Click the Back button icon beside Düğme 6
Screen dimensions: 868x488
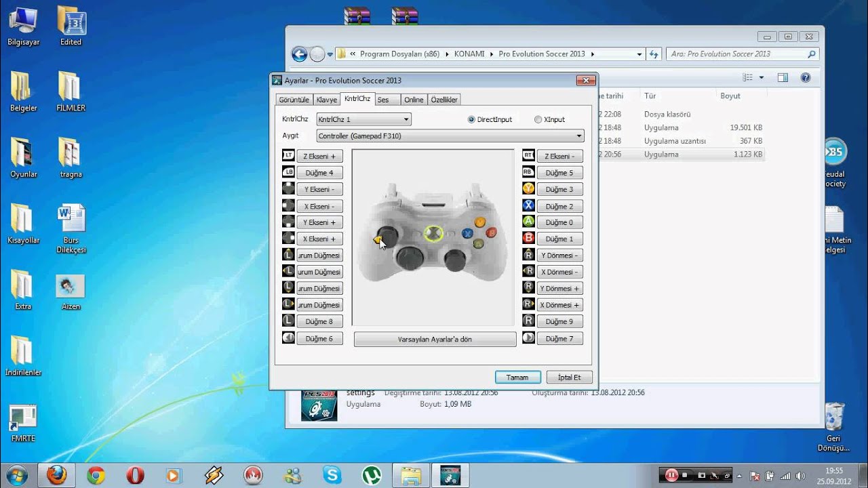tap(288, 338)
